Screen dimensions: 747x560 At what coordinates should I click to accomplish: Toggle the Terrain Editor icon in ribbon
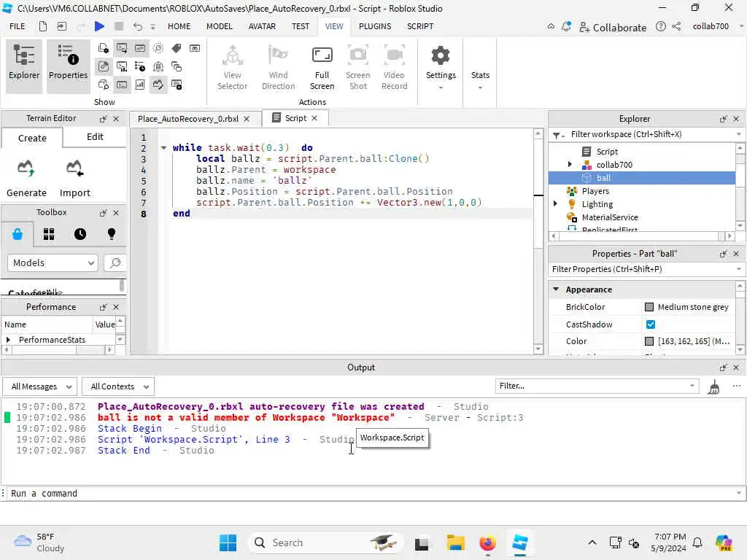[158, 85]
